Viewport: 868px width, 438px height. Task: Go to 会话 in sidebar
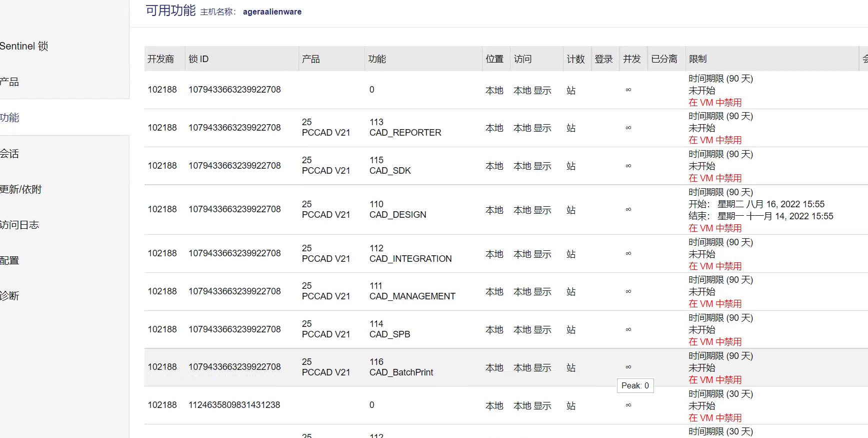[9, 154]
